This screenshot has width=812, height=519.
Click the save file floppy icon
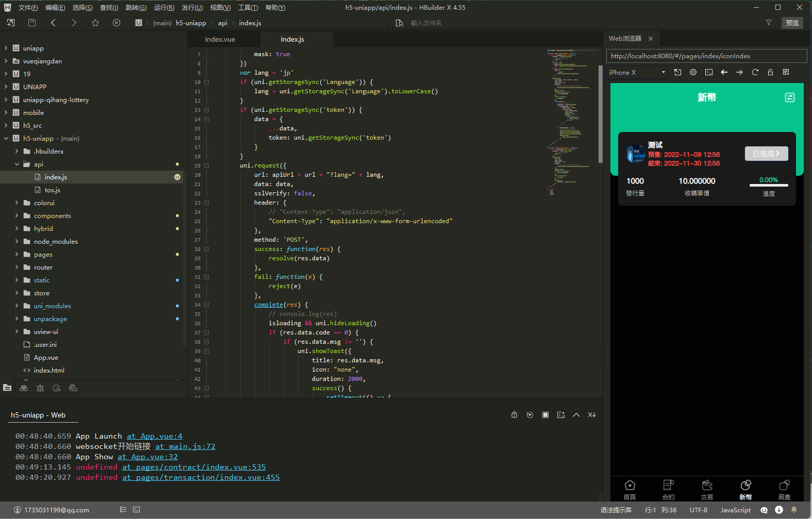(x=32, y=23)
